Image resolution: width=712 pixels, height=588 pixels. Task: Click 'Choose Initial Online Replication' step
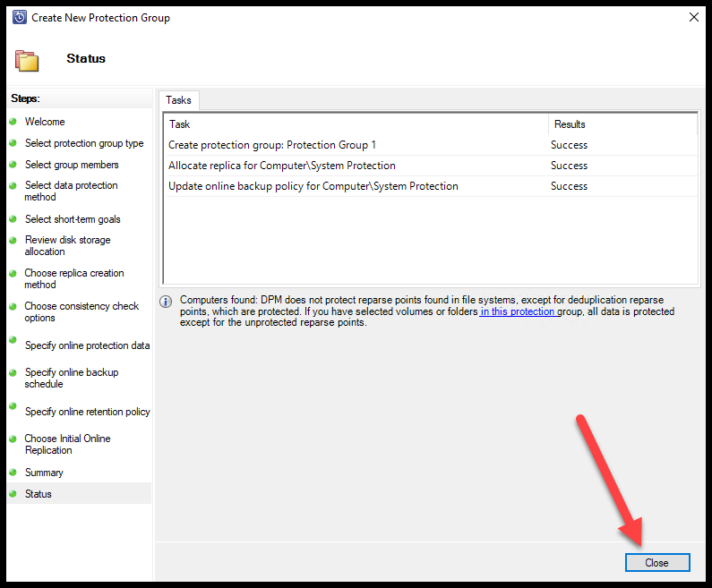click(68, 444)
